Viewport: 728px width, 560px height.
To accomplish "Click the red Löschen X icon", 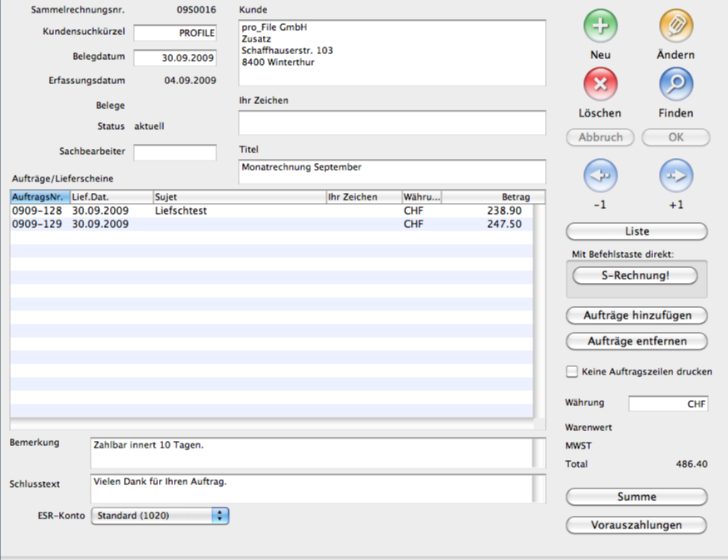I will [600, 84].
